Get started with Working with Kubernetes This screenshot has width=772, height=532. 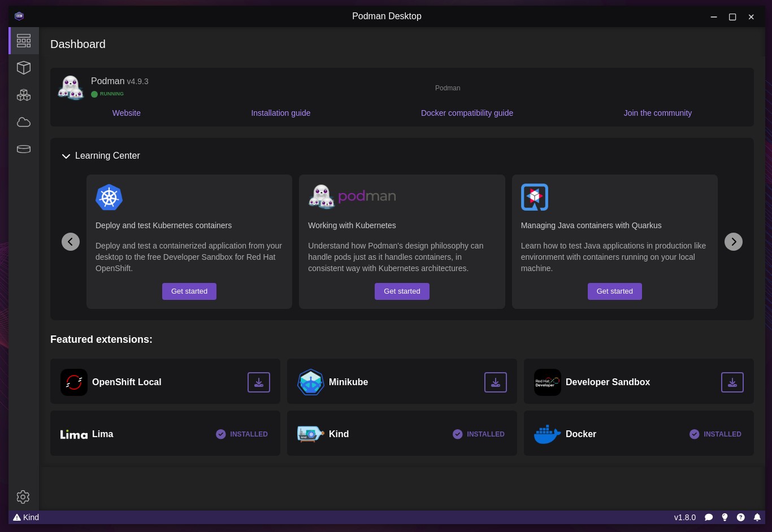coord(402,291)
